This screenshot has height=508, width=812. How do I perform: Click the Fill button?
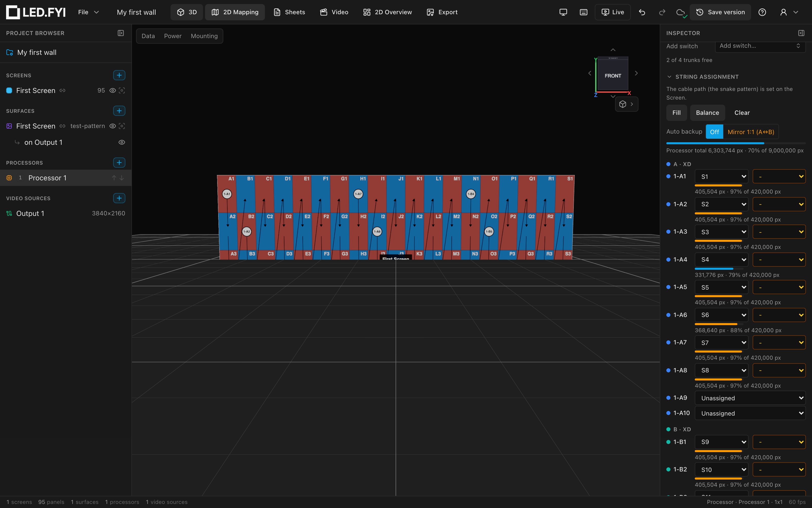[x=676, y=113]
